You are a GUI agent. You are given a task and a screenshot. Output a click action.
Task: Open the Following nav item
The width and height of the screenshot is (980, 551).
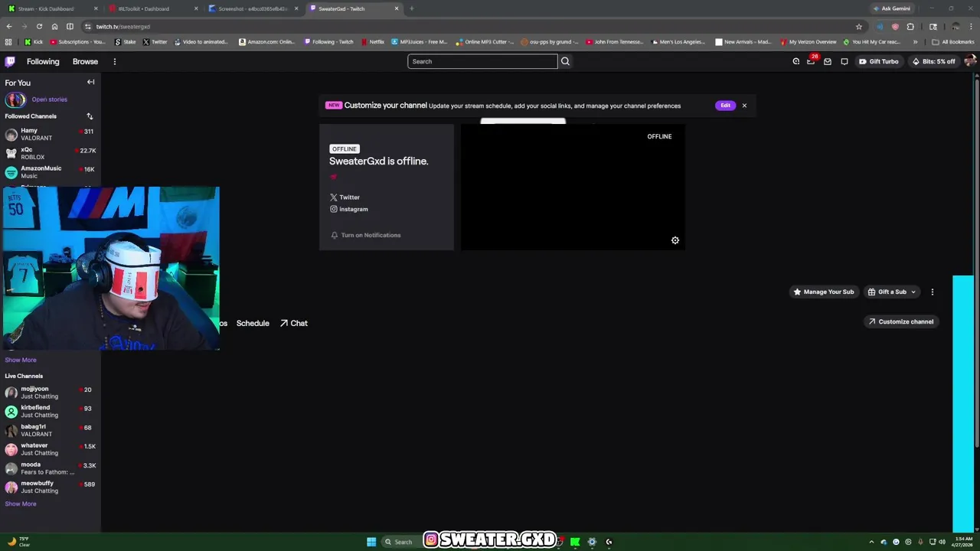[43, 61]
